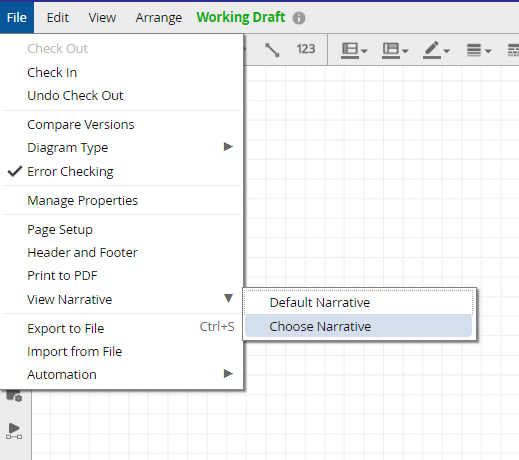The height and width of the screenshot is (460, 519).
Task: Click the play simulation icon in sidebar
Action: (14, 431)
